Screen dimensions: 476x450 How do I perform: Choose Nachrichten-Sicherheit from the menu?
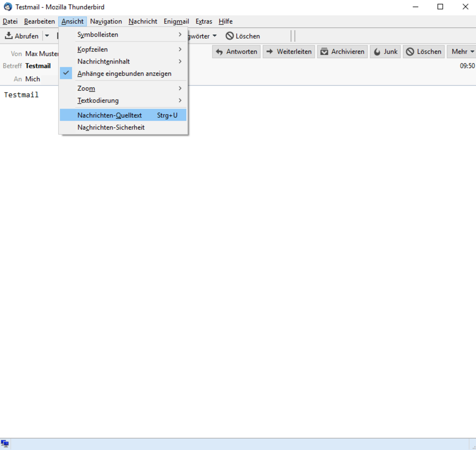pyautogui.click(x=124, y=128)
